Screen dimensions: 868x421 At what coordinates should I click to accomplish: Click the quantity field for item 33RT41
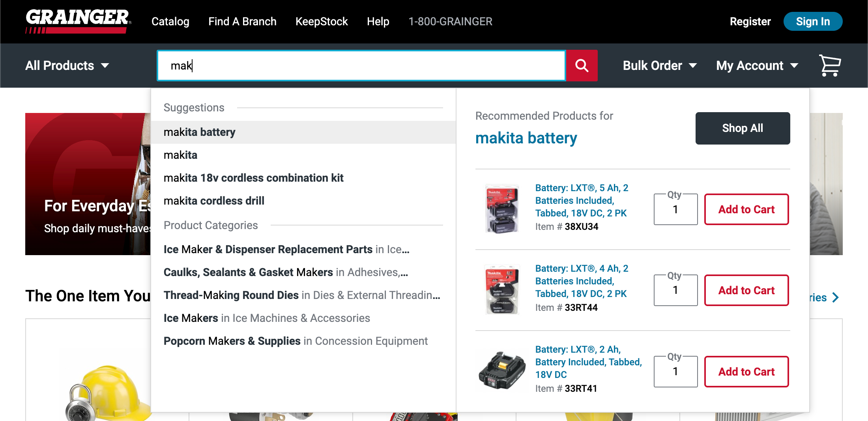point(675,372)
